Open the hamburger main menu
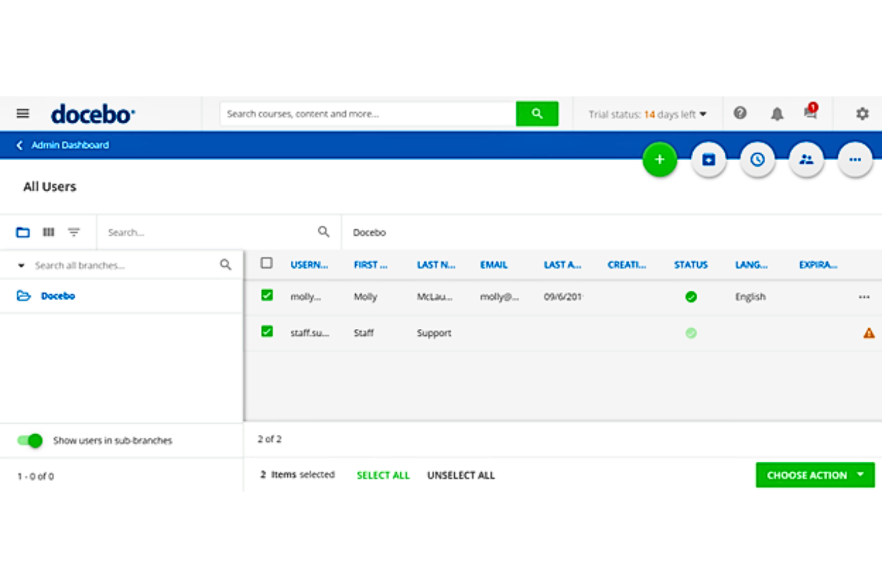Viewport: 882px width, 588px height. 23,113
